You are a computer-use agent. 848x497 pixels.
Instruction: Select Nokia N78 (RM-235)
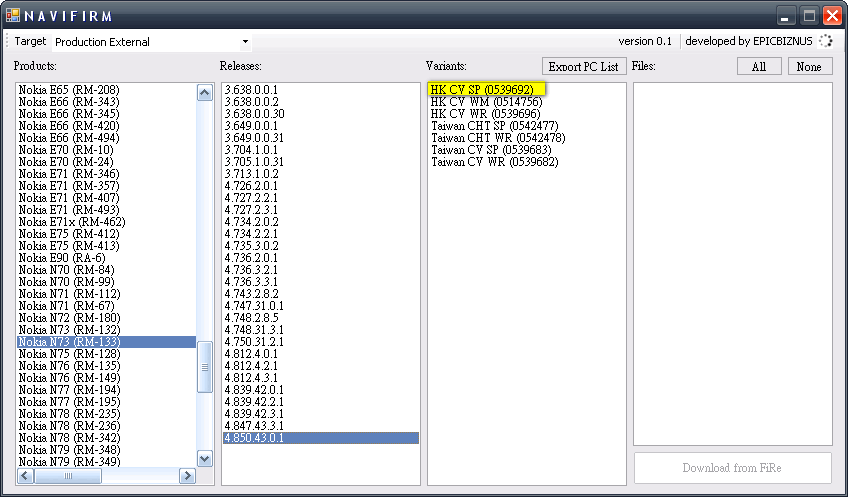click(x=69, y=414)
